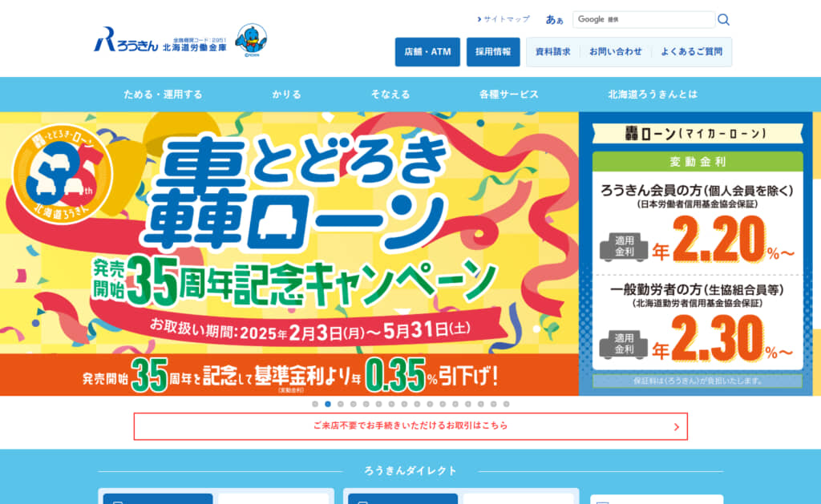
Task: Select the last carousel dot
Action: click(x=507, y=404)
